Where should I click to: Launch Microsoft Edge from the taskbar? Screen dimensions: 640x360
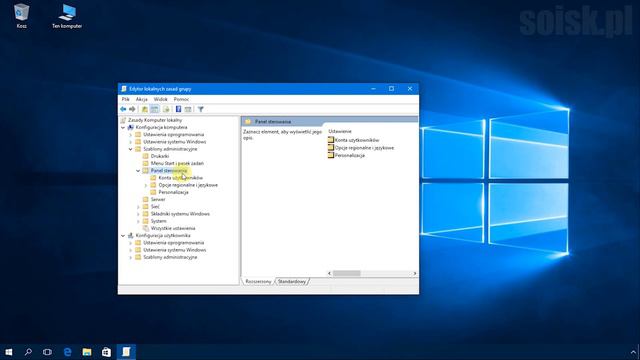67,352
